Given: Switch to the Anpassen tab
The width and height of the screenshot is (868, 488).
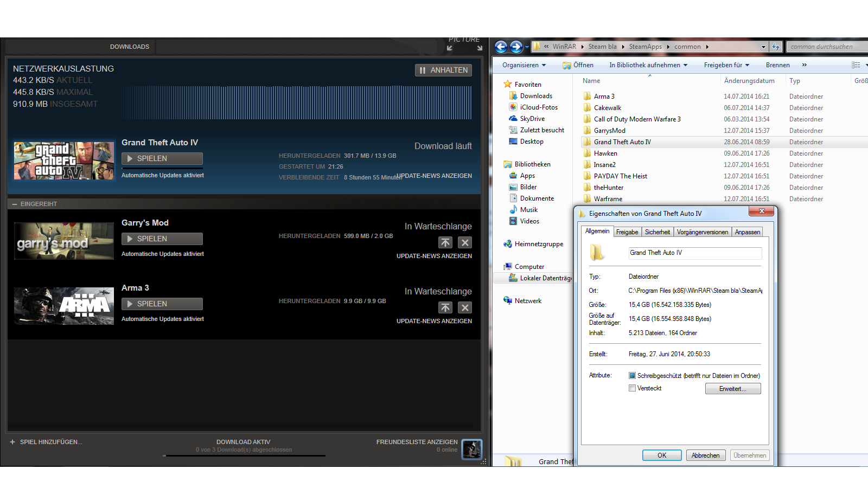Looking at the screenshot, I should point(748,232).
